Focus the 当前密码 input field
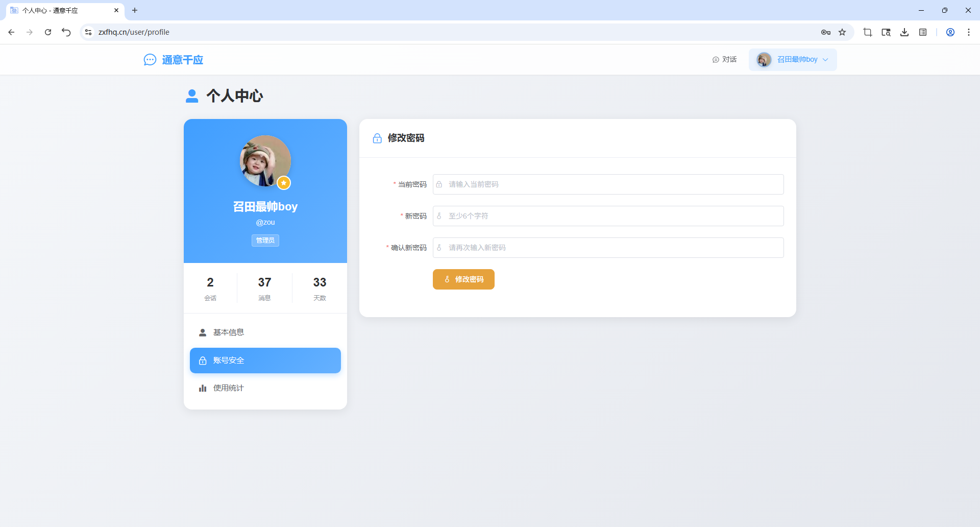980x527 pixels. (608, 184)
